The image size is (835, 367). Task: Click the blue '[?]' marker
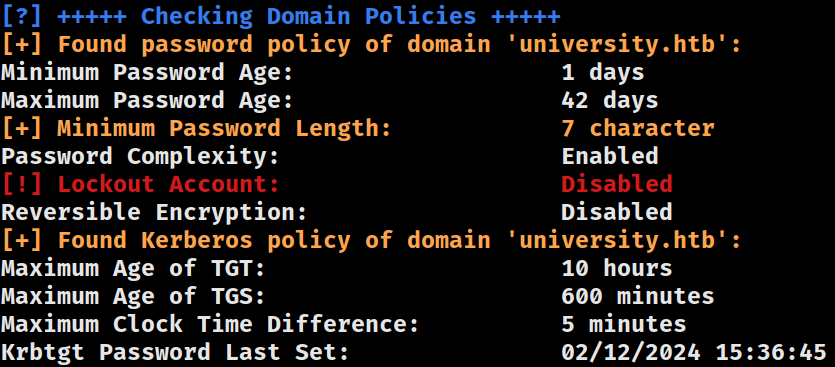coord(23,17)
